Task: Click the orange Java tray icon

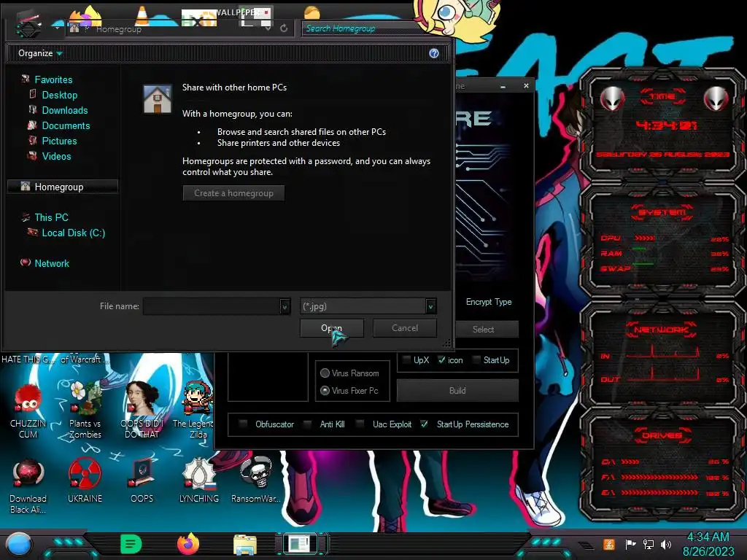Action: [609, 544]
